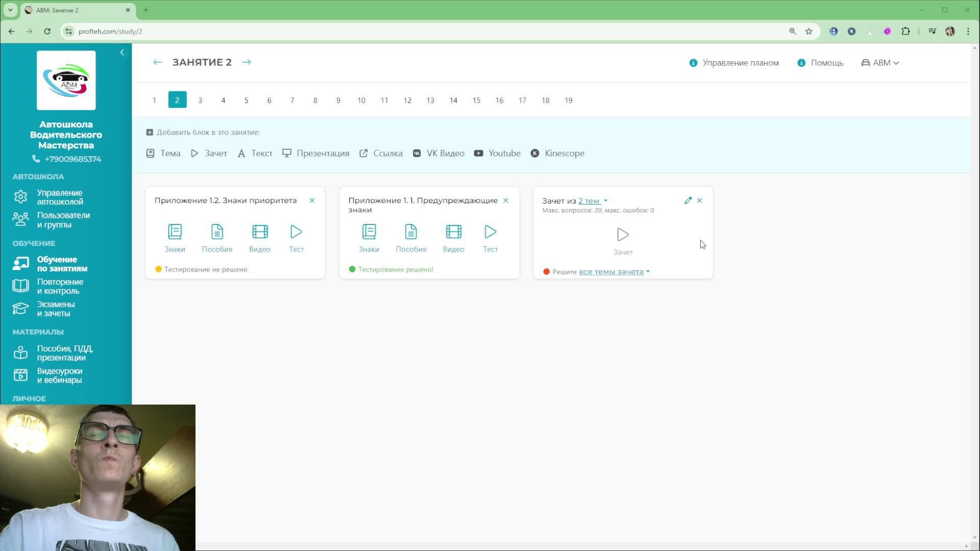This screenshot has width=980, height=551.
Task: Switch to lesson 5 tab
Action: point(246,101)
